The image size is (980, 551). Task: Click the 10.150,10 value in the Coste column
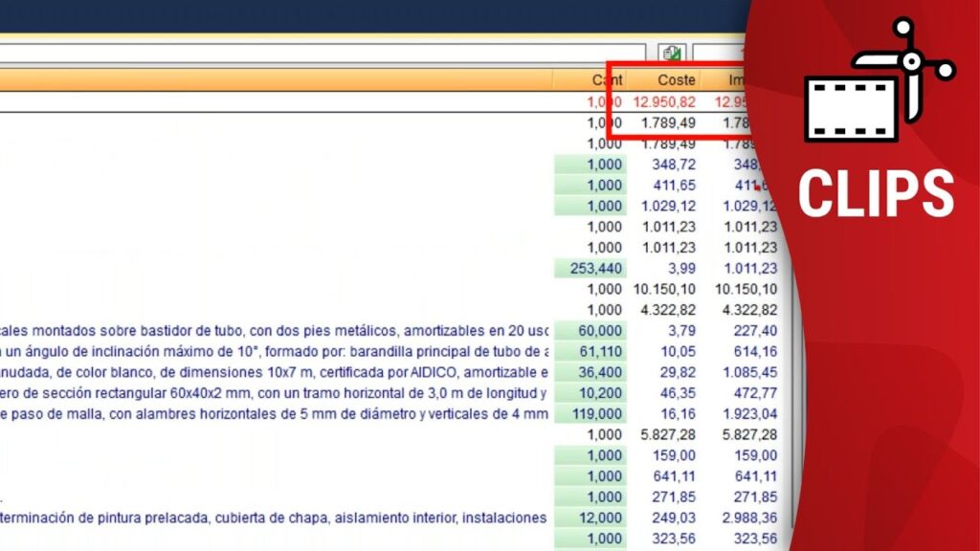(x=664, y=289)
